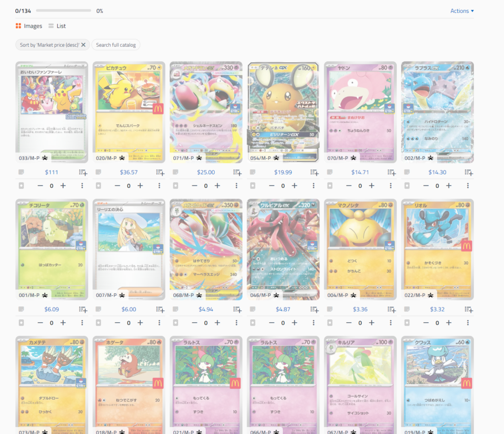Tick the checkbox under card 068/M-P
The width and height of the screenshot is (504, 434).
point(176,323)
